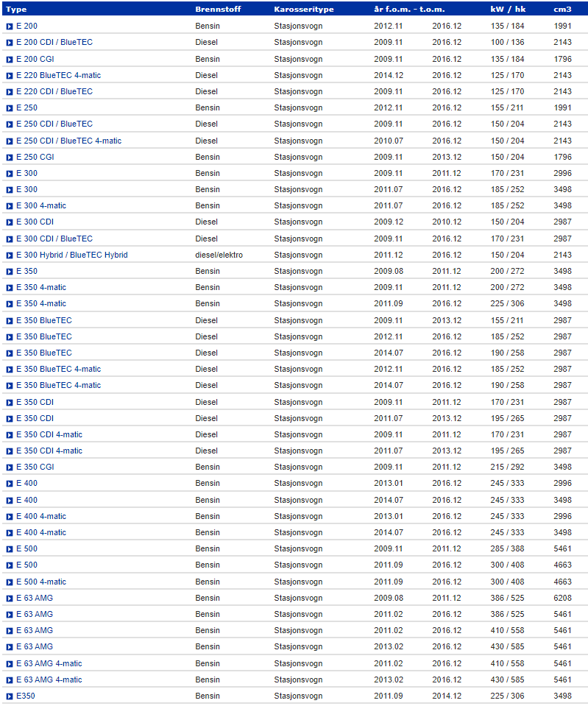Click the 215 / 292 power value
This screenshot has height=706, width=588.
click(x=507, y=467)
